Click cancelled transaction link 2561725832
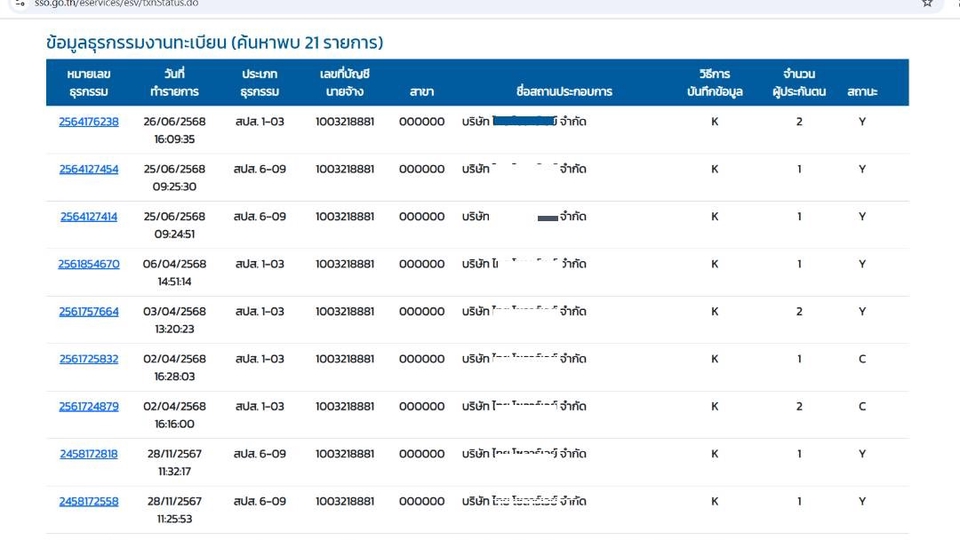960x540 pixels. pos(88,359)
